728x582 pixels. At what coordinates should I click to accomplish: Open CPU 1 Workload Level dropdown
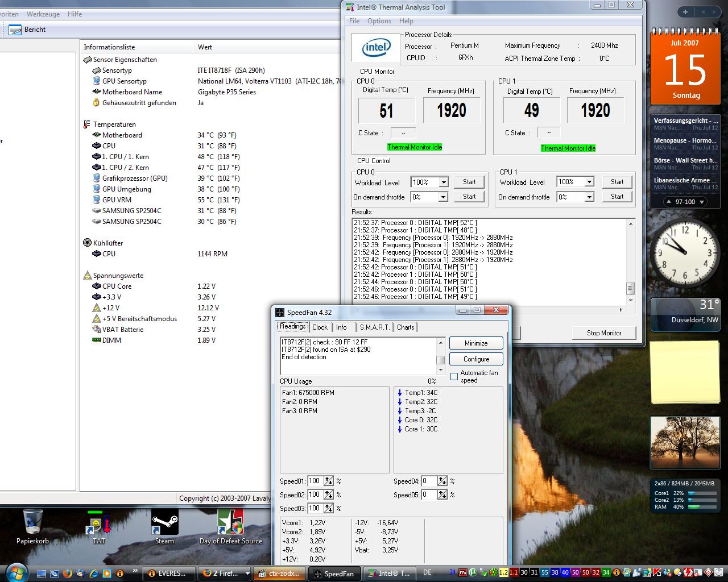click(589, 182)
